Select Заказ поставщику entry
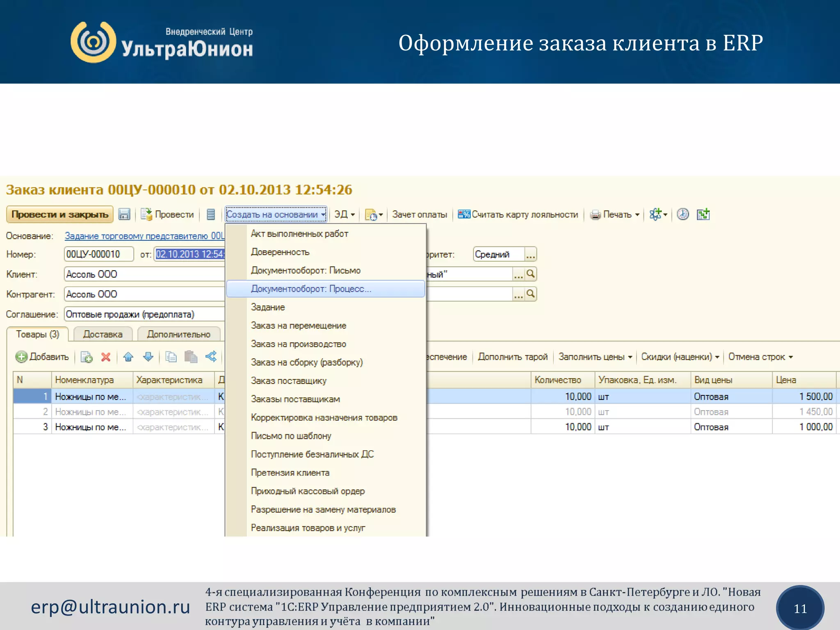840x630 pixels. pos(326,381)
